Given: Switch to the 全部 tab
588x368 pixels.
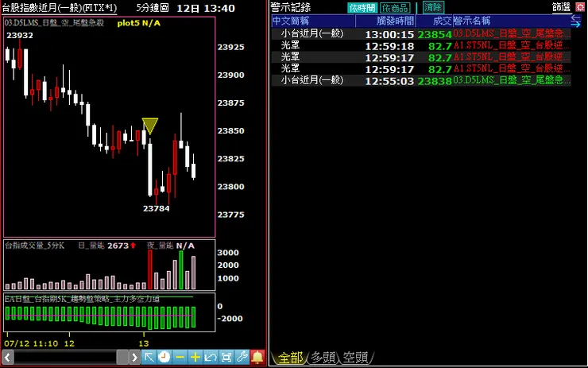Looking at the screenshot, I should (291, 358).
